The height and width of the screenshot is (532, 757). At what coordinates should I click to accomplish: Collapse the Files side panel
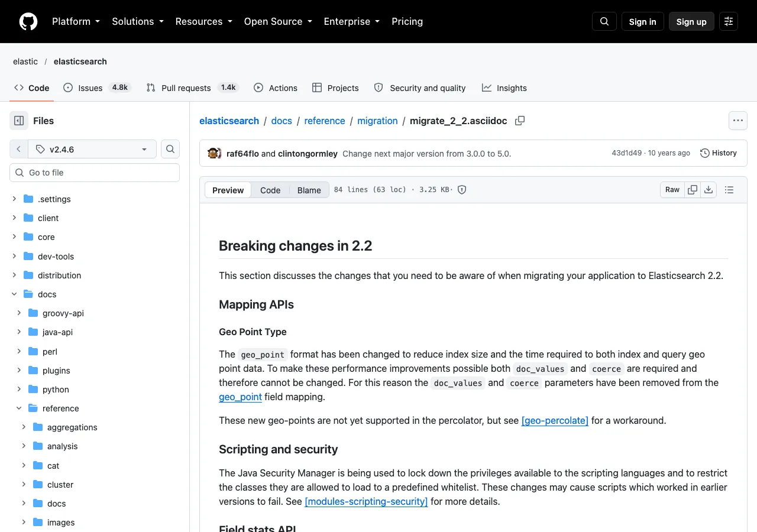pyautogui.click(x=19, y=121)
